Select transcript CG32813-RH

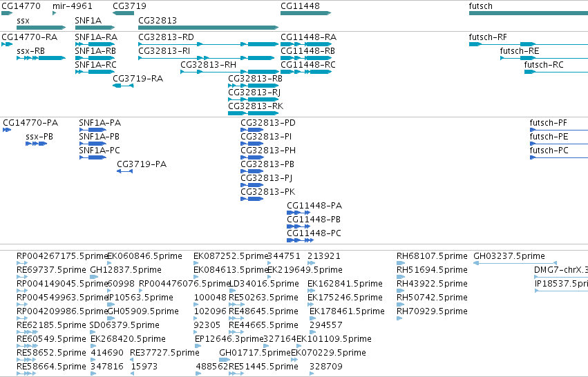[209, 65]
